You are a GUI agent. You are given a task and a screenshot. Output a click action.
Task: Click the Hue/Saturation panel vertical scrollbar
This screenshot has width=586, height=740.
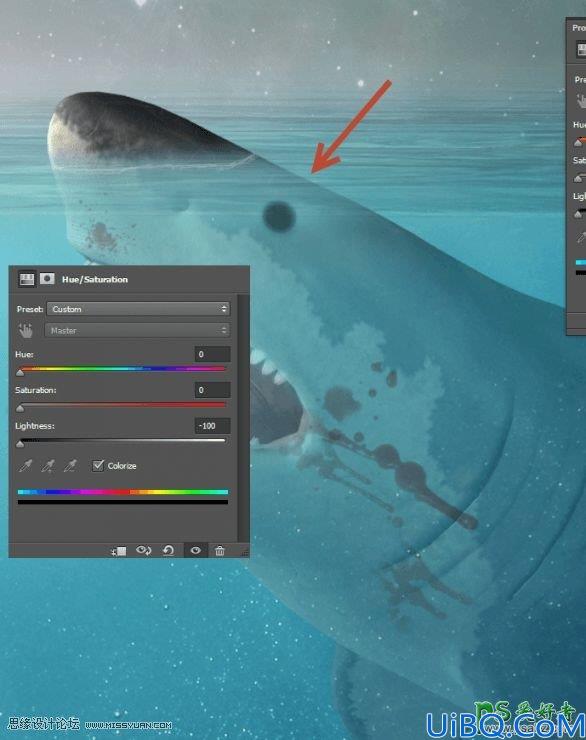click(243, 418)
